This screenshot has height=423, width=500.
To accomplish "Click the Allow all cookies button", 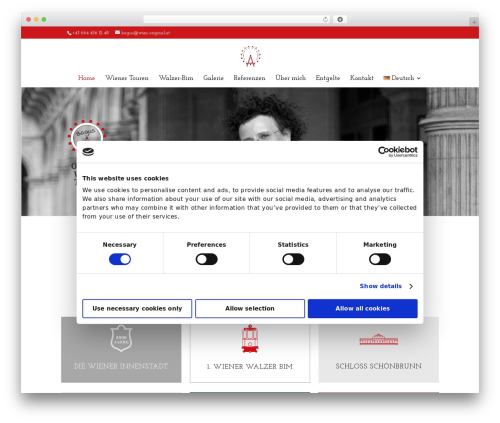I will [x=363, y=309].
